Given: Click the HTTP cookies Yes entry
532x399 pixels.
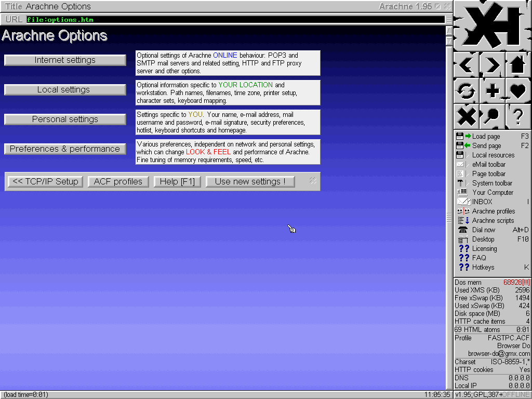Looking at the screenshot, I should pos(493,370).
